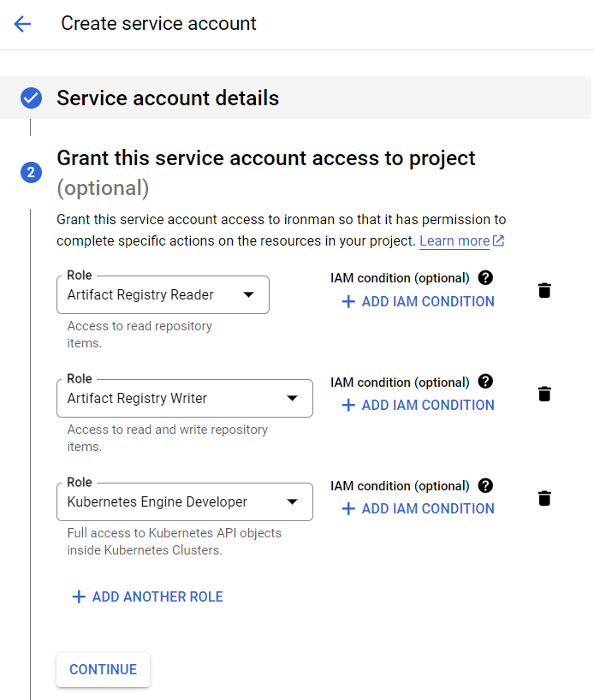Click the back arrow icon
The image size is (594, 700).
[x=22, y=24]
